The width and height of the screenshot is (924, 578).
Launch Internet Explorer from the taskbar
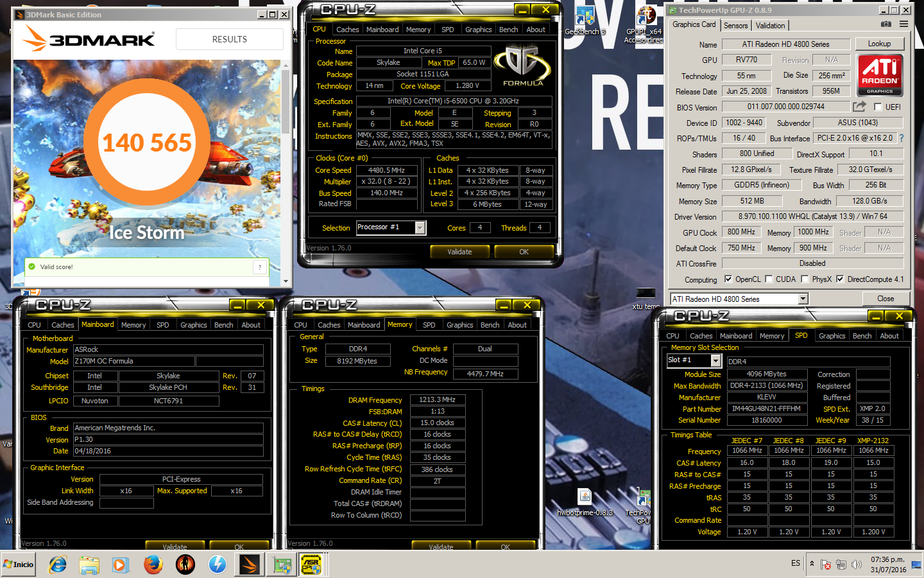(x=58, y=565)
